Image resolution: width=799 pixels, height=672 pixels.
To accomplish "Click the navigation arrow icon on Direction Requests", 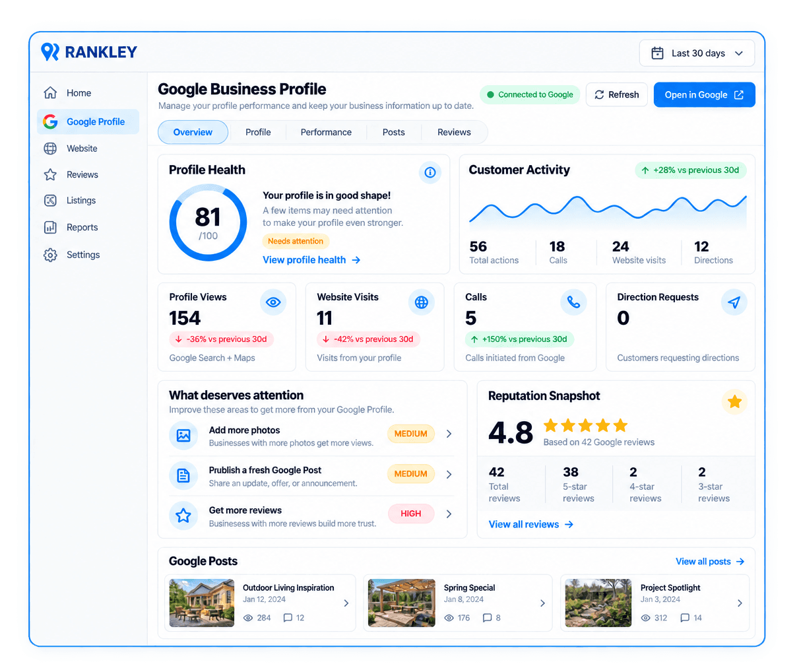I will (x=734, y=302).
